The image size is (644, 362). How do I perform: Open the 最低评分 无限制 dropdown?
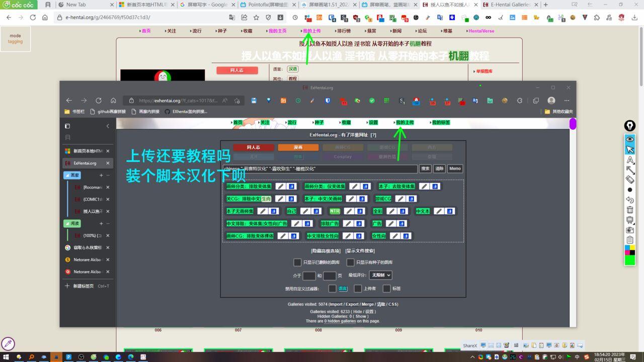[380, 275]
